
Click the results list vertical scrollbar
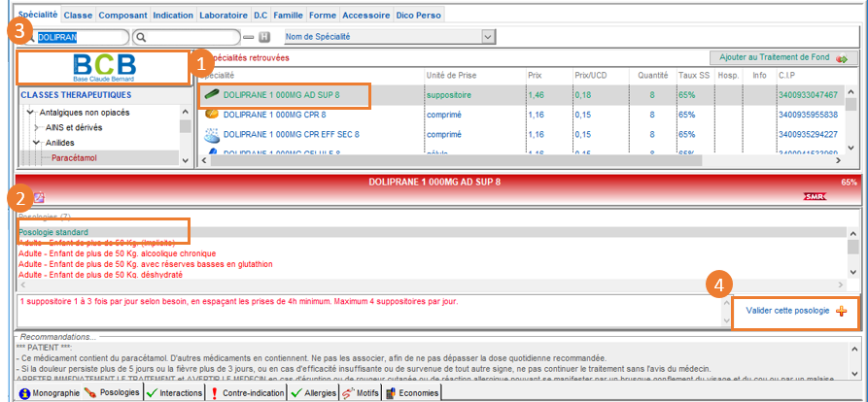(852, 126)
